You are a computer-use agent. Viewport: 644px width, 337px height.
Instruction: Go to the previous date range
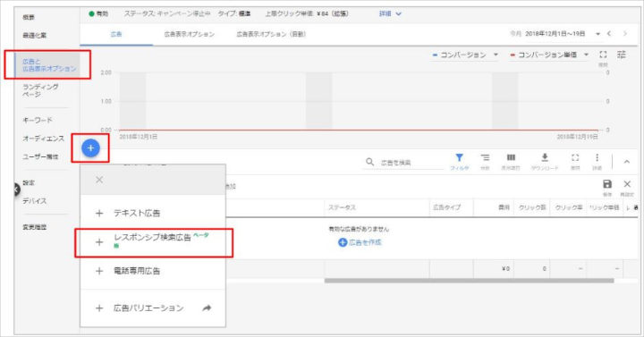pos(609,34)
